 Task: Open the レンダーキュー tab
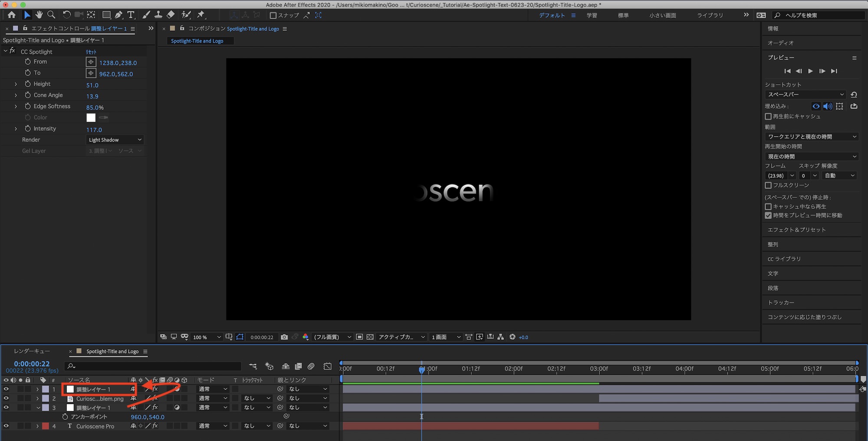point(32,351)
